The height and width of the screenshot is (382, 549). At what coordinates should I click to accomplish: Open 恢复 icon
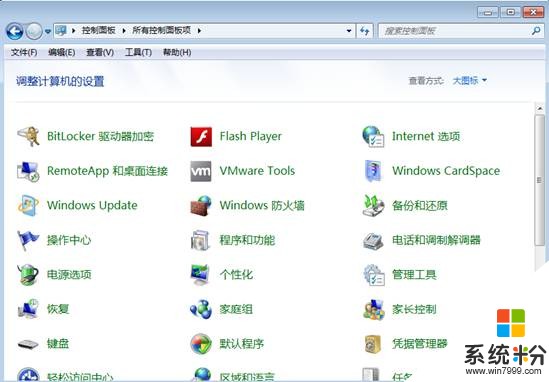coord(28,309)
